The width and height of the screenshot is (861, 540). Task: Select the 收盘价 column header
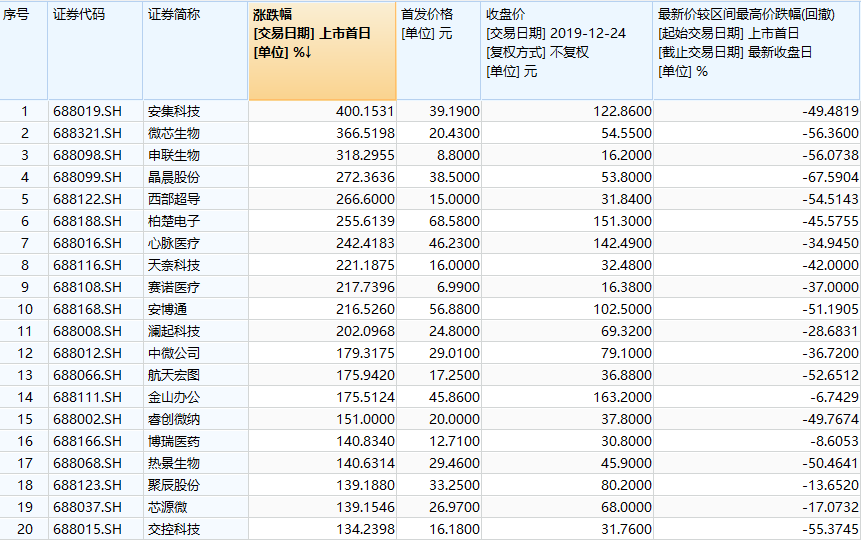click(567, 51)
